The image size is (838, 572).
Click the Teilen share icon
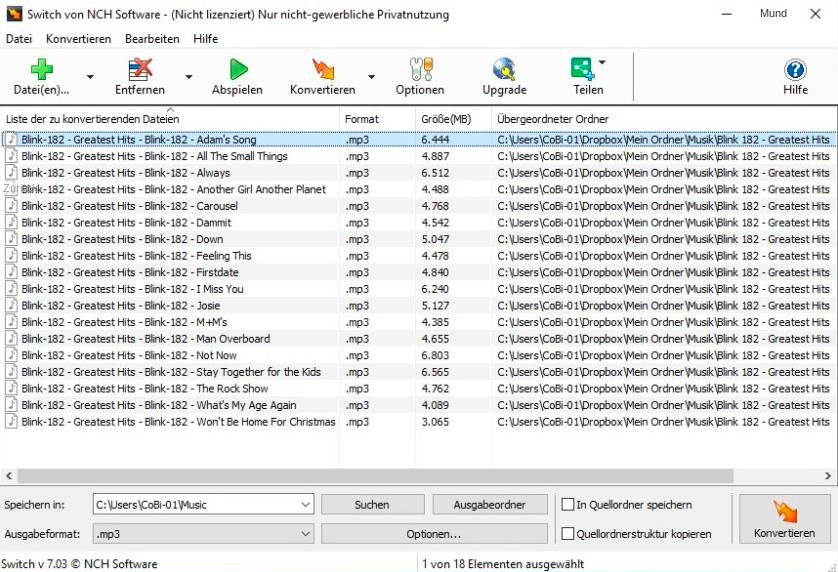coord(582,68)
